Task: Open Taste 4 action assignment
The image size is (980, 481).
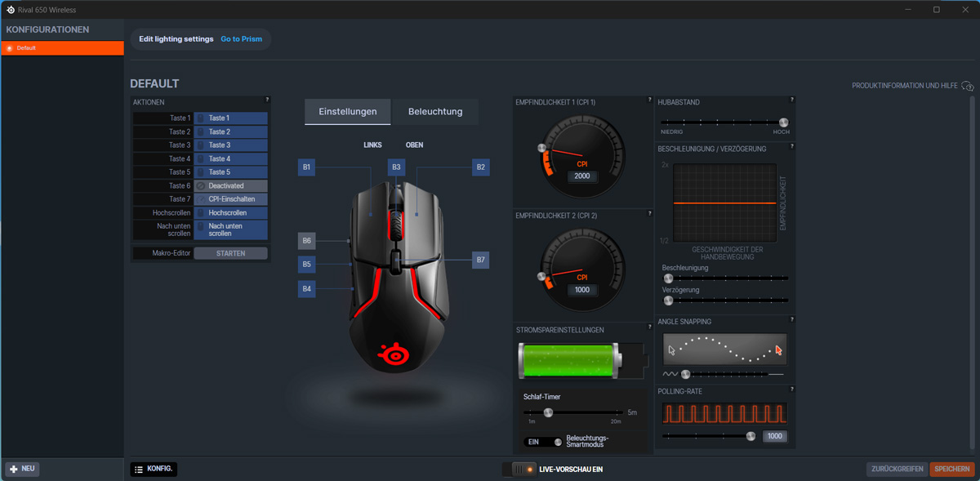Action: pyautogui.click(x=231, y=158)
